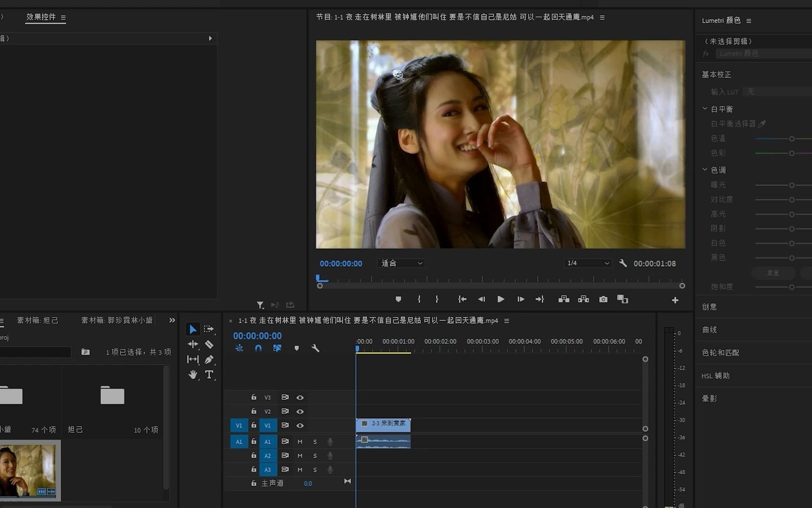This screenshot has width=812, height=508.
Task: Solo audio track A2
Action: point(315,456)
